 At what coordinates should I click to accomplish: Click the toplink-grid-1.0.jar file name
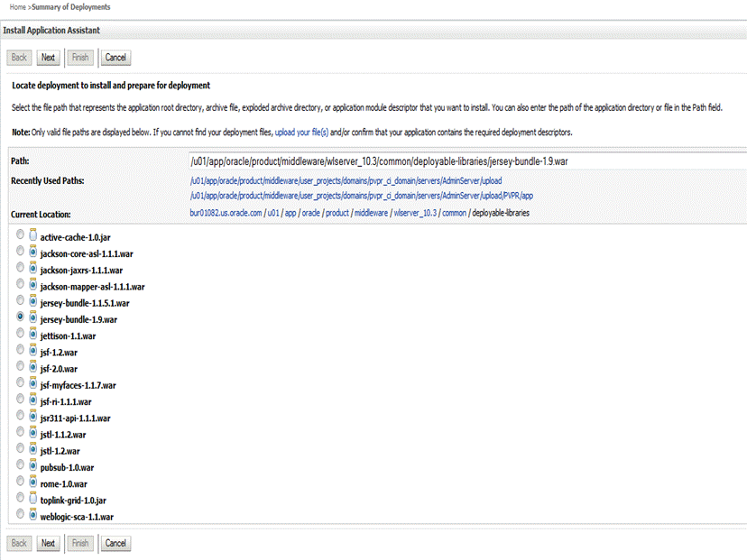click(73, 500)
